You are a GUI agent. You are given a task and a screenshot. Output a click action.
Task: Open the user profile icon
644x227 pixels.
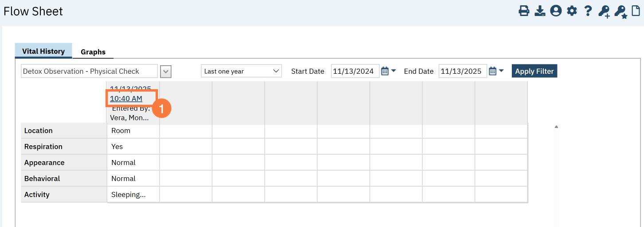tap(556, 11)
